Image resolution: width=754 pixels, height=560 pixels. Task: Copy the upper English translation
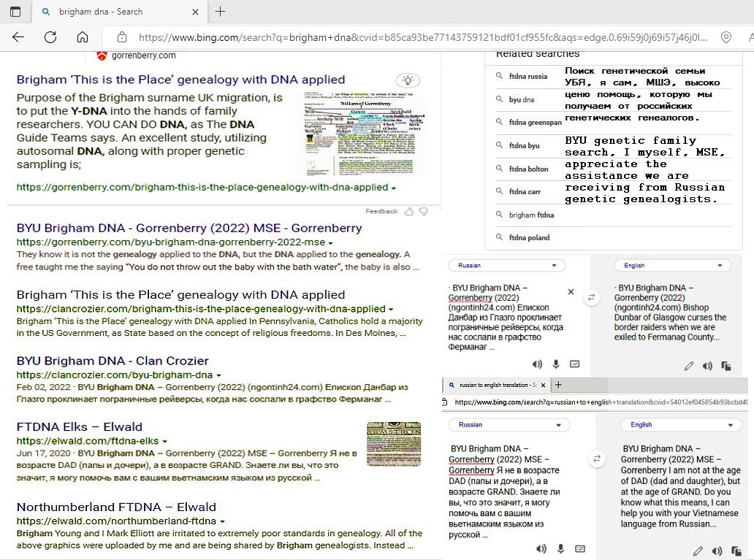coord(726,367)
